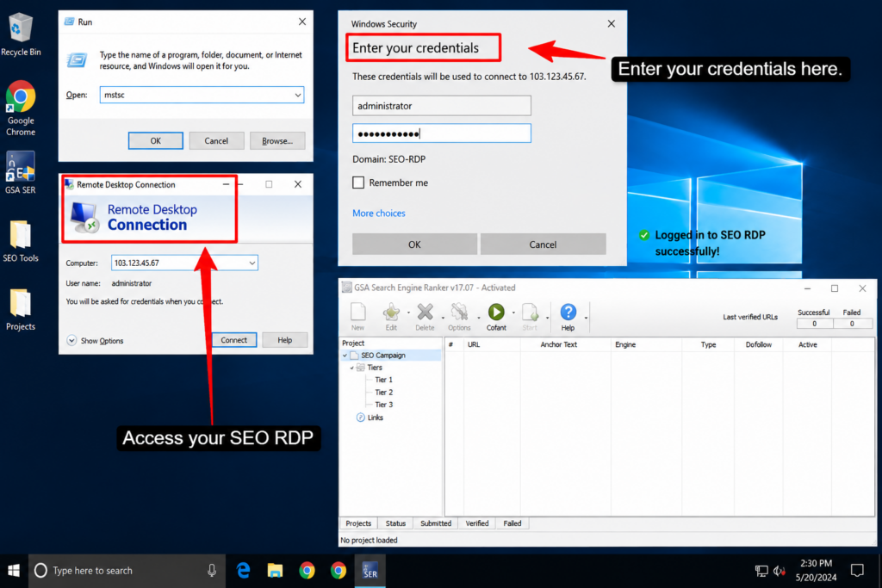This screenshot has height=588, width=882.
Task: Open Microsoft Edge from the taskbar
Action: [x=243, y=571]
